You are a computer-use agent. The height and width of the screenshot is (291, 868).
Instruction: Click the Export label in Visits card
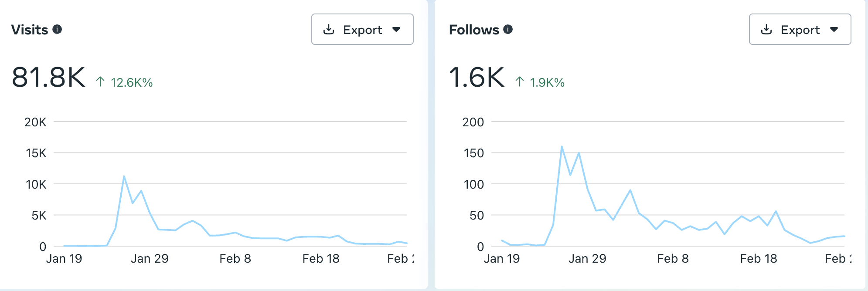(x=362, y=30)
